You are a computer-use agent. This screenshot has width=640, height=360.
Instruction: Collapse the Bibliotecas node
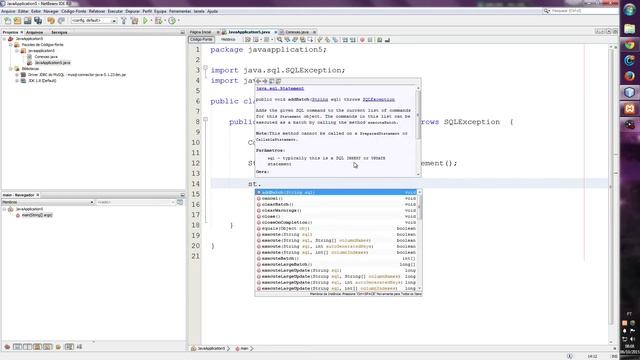click(11, 69)
